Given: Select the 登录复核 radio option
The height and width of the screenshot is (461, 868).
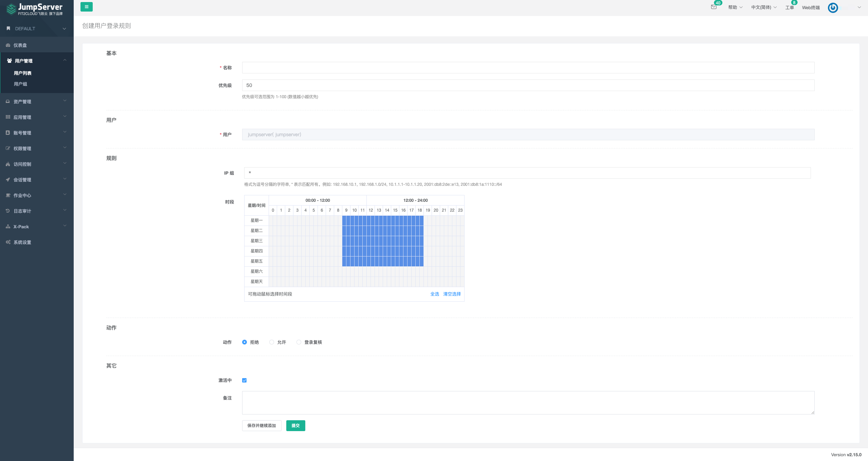Looking at the screenshot, I should [299, 342].
